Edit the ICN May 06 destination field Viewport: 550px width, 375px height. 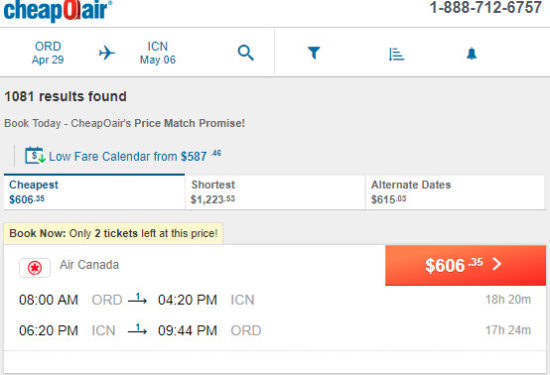click(x=158, y=53)
